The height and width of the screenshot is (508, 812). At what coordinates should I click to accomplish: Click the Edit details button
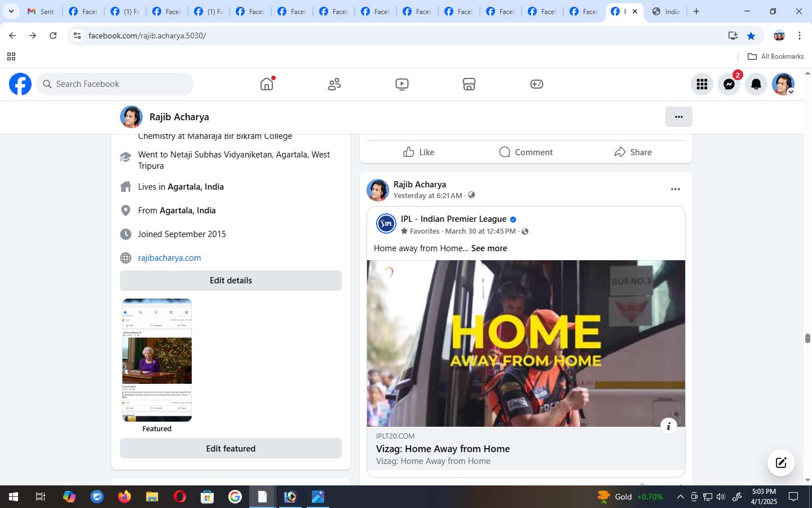(x=231, y=281)
